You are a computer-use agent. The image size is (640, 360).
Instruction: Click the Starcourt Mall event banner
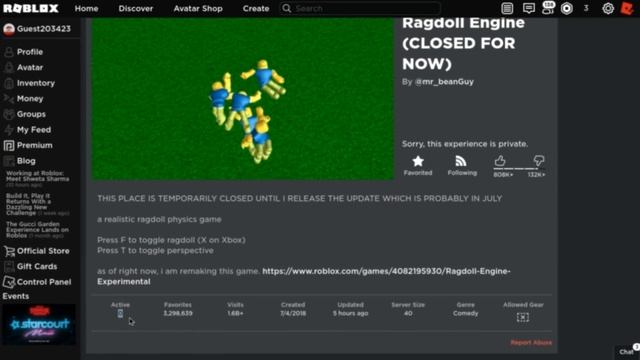39,324
